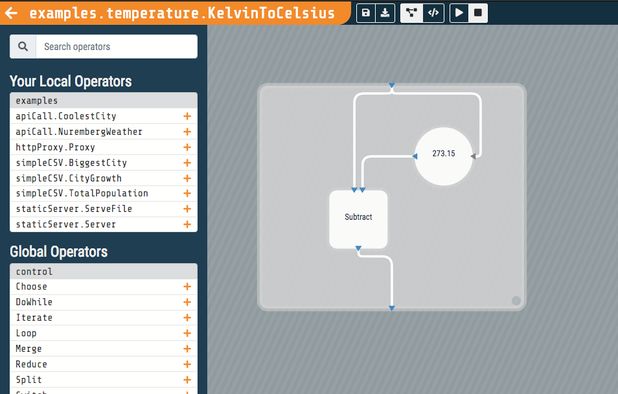
Task: Select the Subtract operator node
Action: 358,219
